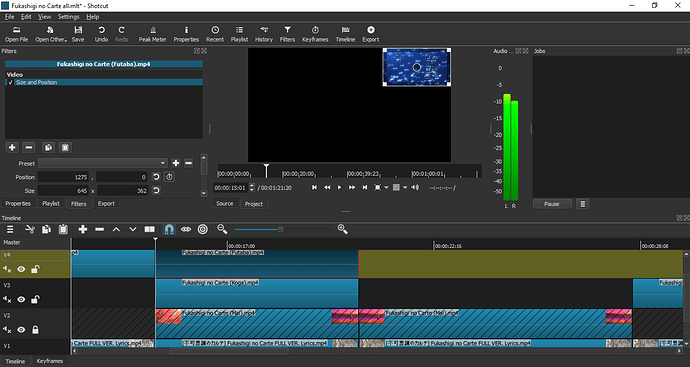Open the History panel
690x367 pixels.
264,34
